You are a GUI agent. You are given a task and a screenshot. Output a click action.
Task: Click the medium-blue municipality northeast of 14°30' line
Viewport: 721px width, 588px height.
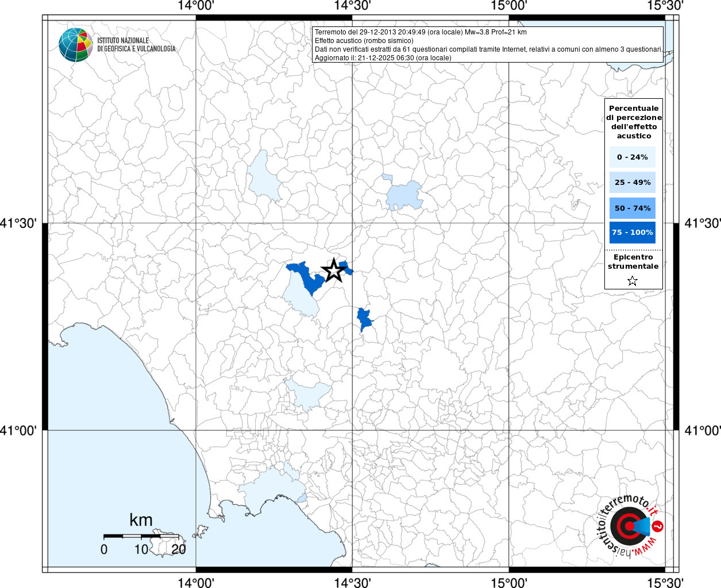point(403,195)
